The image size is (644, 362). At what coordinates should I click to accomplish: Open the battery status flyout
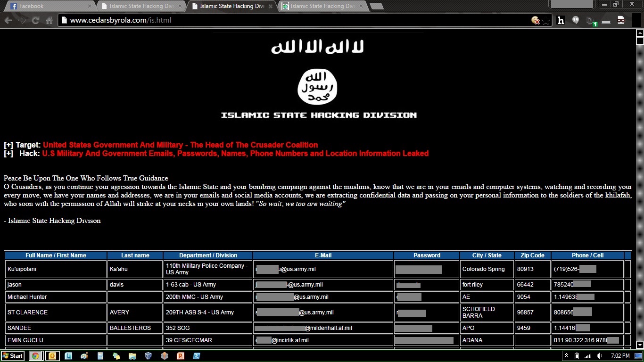(577, 356)
